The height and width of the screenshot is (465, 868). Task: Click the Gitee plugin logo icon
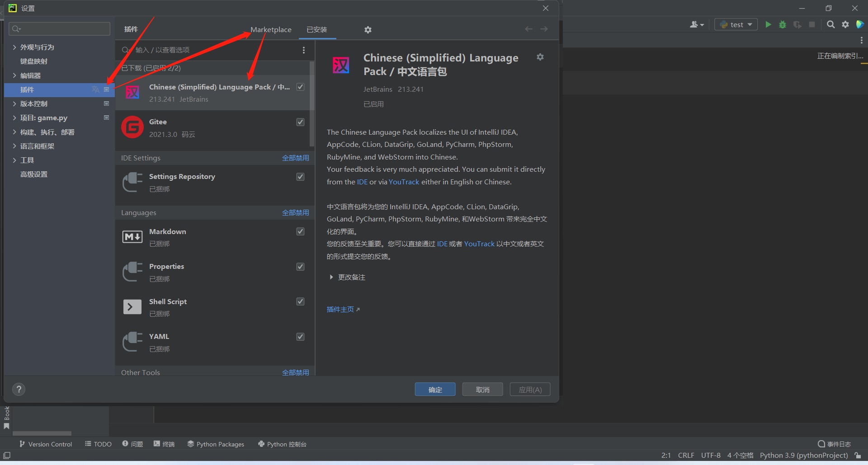[132, 127]
